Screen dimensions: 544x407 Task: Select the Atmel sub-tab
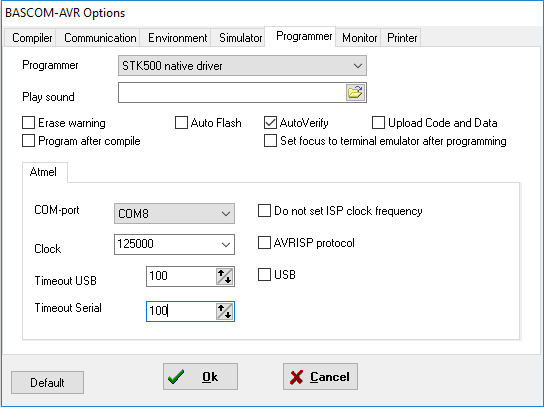point(43,172)
